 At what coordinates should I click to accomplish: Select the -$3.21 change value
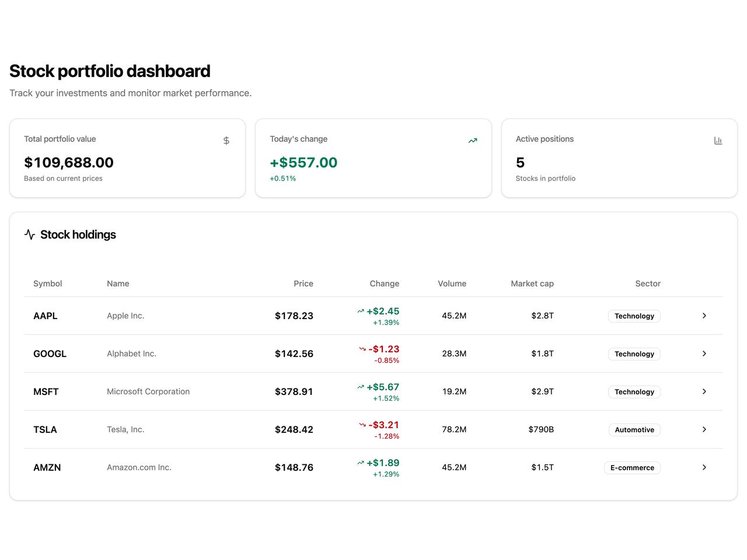coord(384,425)
